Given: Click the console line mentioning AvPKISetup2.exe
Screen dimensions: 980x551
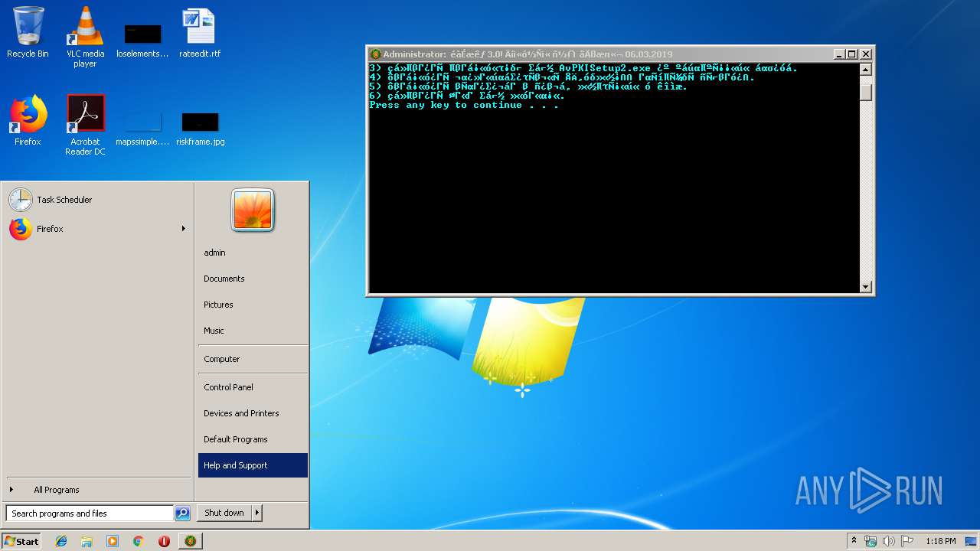Looking at the screenshot, I should [583, 68].
